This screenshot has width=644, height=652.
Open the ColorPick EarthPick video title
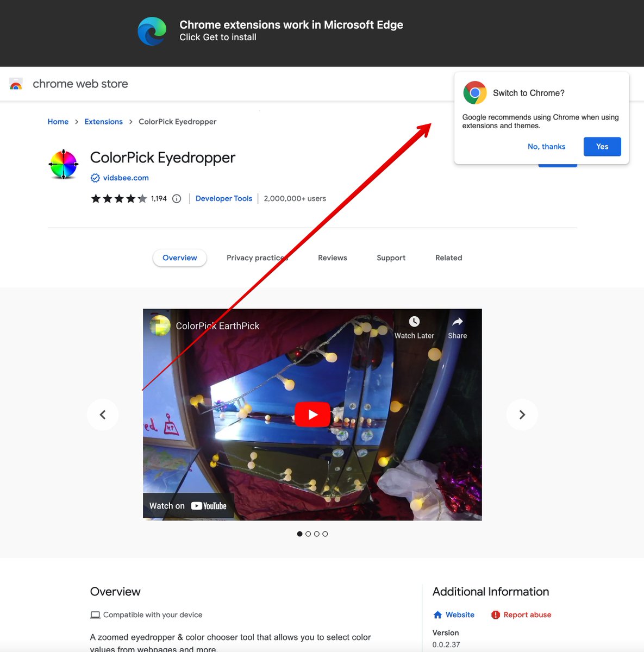[x=217, y=326]
